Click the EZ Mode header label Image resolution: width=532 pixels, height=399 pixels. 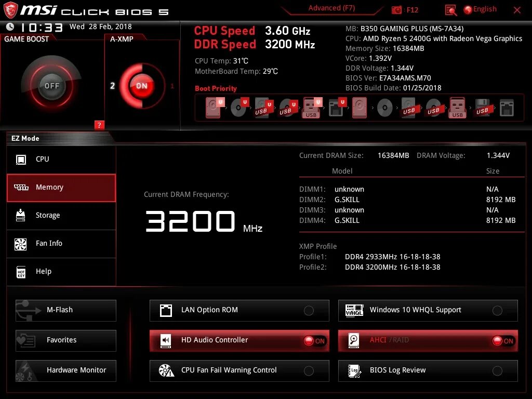click(25, 138)
